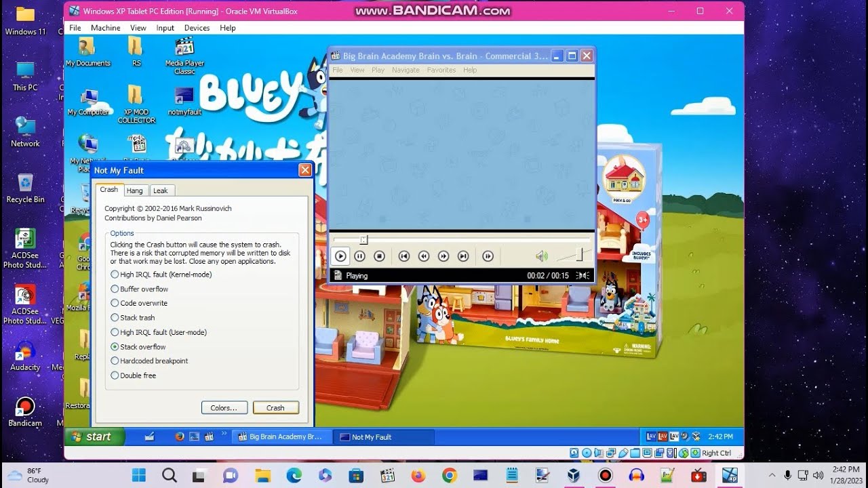The height and width of the screenshot is (488, 868).
Task: Open the Favorites menu in Media Player
Action: coord(441,70)
